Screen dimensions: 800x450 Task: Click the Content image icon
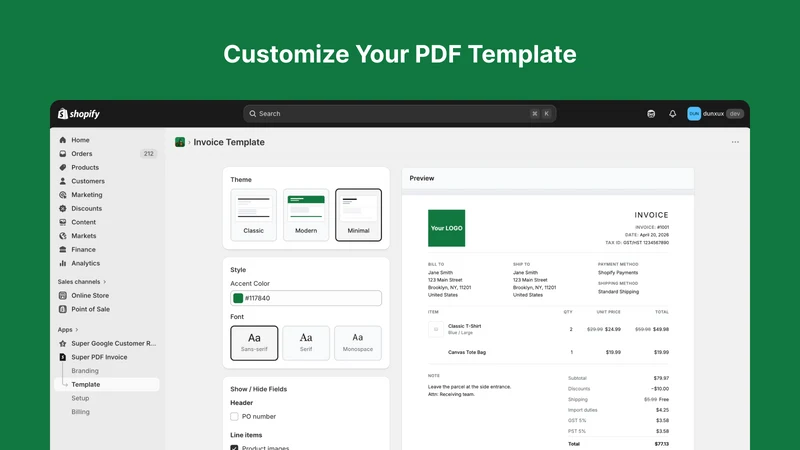(63, 222)
